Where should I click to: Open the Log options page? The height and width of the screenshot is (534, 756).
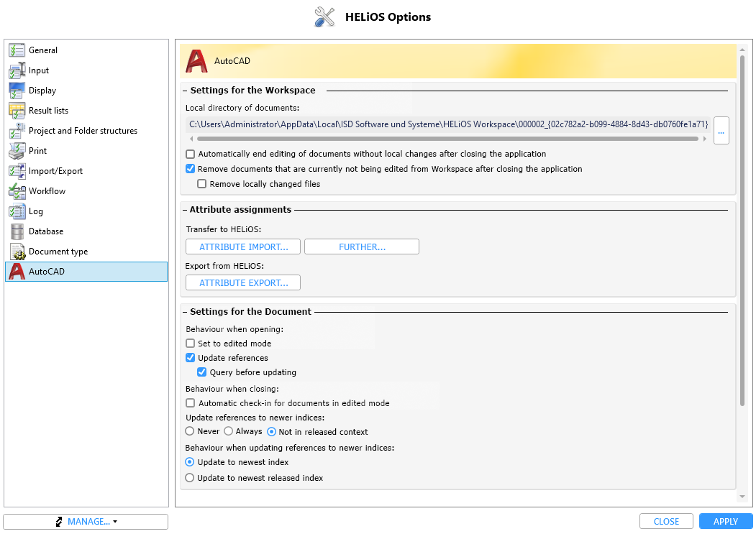tap(86, 211)
